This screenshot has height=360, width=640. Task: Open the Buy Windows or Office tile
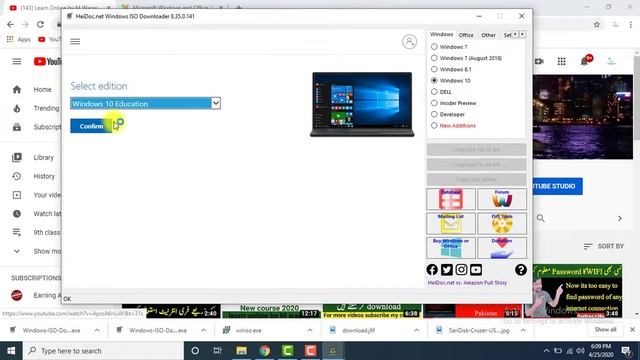pyautogui.click(x=451, y=248)
